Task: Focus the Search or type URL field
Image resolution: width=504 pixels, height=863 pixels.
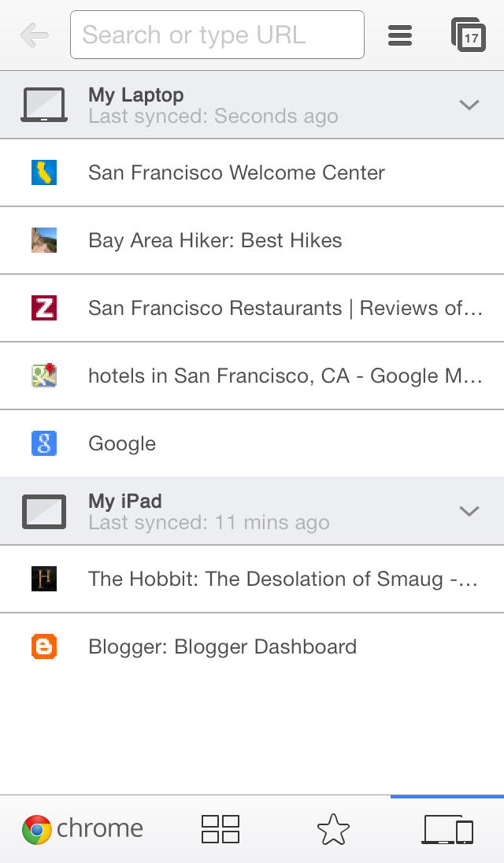Action: (x=217, y=35)
